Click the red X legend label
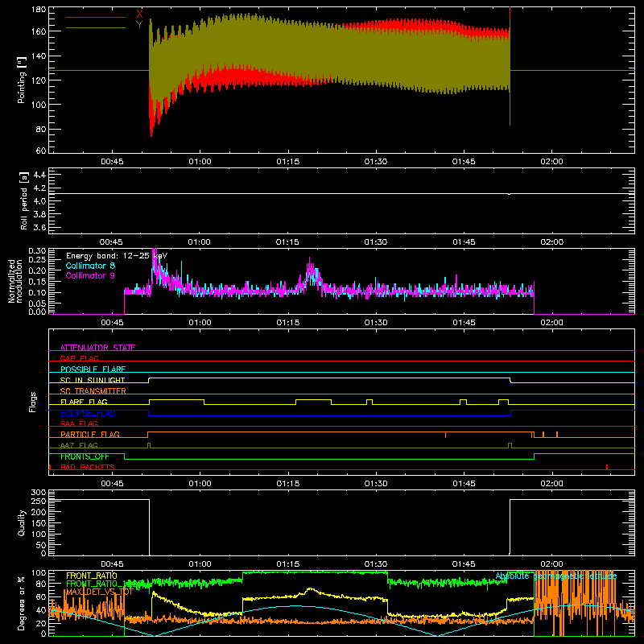The height and width of the screenshot is (644, 644). pos(139,14)
